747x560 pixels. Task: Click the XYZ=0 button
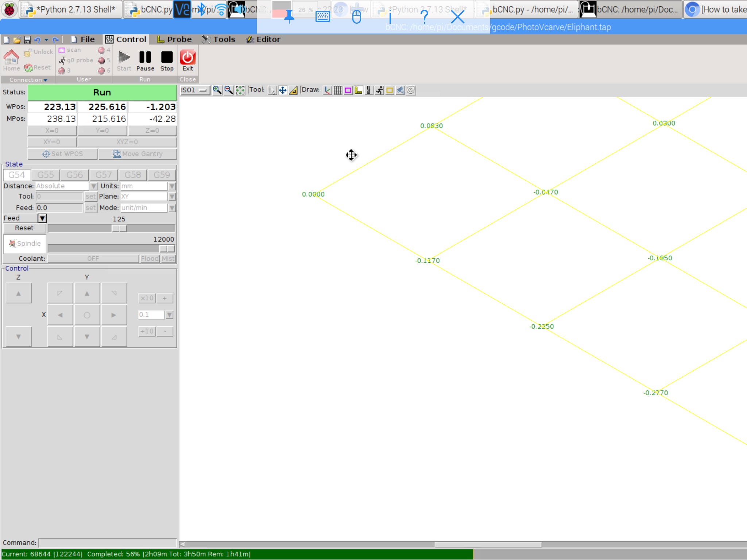127,142
